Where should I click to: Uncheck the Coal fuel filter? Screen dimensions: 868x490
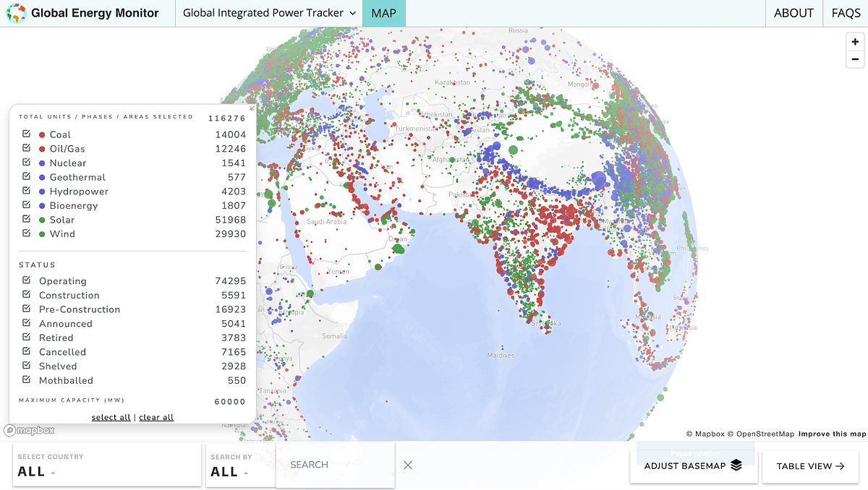coord(27,134)
